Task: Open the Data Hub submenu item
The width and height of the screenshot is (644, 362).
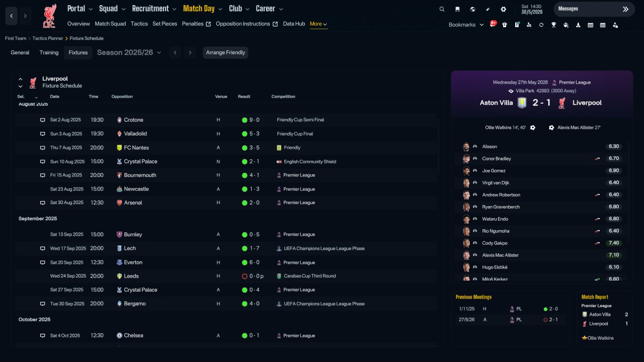Action: (x=294, y=24)
